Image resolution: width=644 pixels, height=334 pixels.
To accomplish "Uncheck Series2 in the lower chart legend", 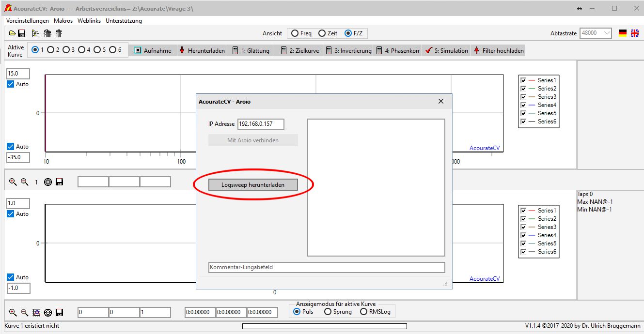I will point(523,219).
